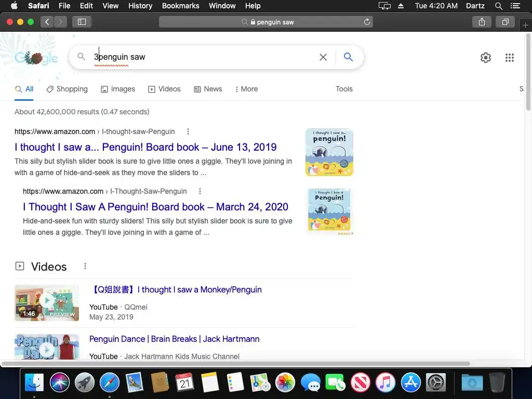Open the Window menu
532x399 pixels.
tap(222, 6)
